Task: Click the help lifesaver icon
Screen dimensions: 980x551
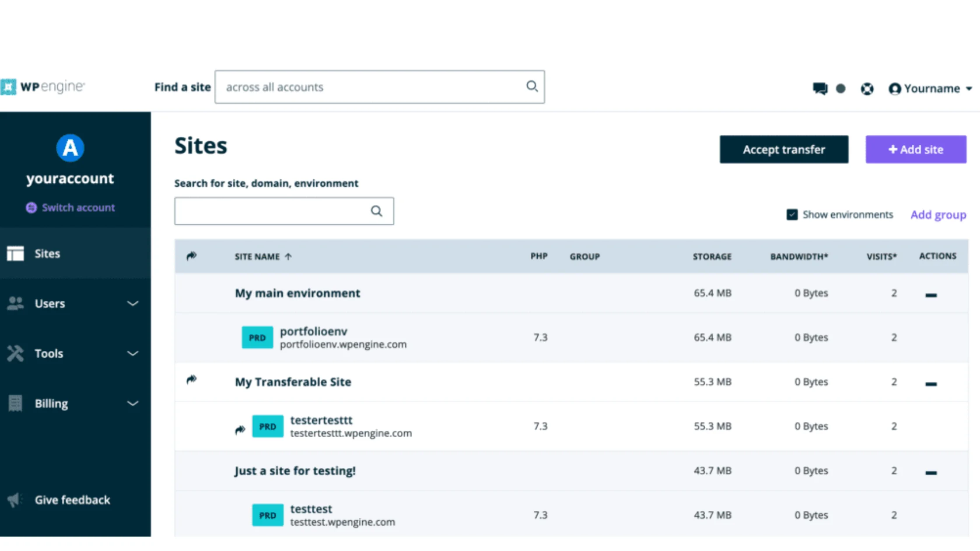Action: tap(867, 88)
